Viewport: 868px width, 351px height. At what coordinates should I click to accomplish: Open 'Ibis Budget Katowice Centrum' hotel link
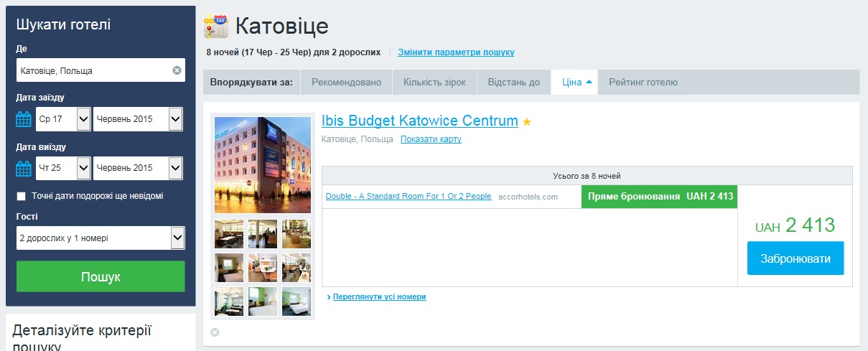tap(419, 121)
